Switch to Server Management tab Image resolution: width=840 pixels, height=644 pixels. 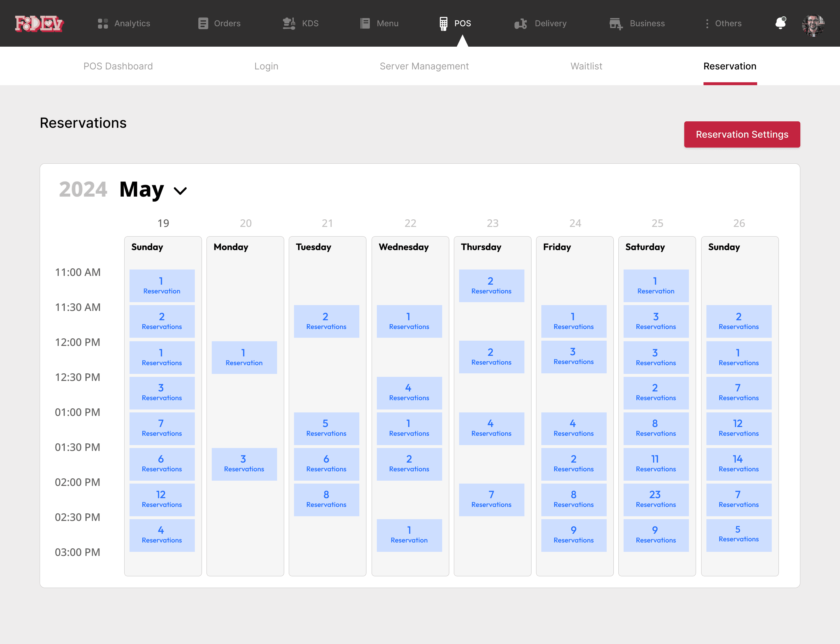click(424, 66)
